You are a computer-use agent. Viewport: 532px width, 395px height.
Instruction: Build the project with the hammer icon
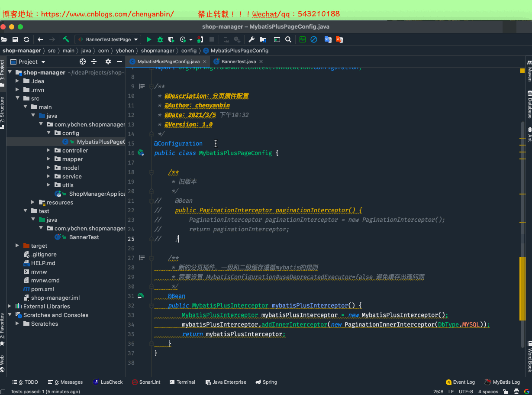66,39
